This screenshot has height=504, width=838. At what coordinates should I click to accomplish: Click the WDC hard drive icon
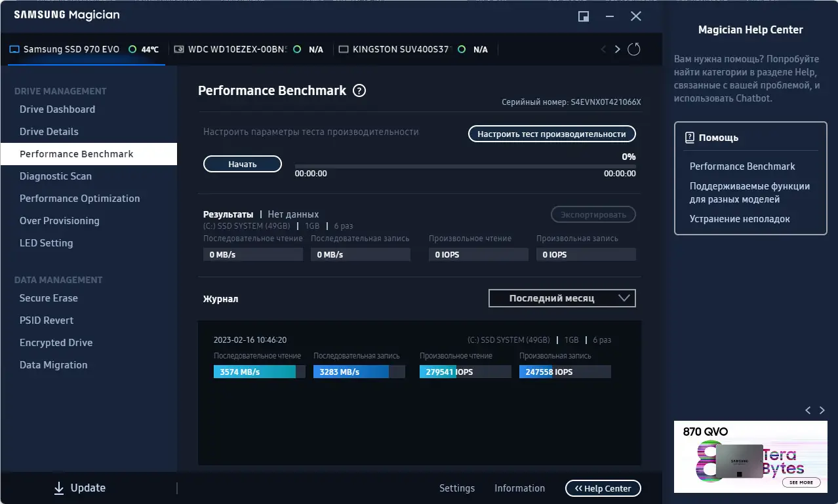(178, 49)
